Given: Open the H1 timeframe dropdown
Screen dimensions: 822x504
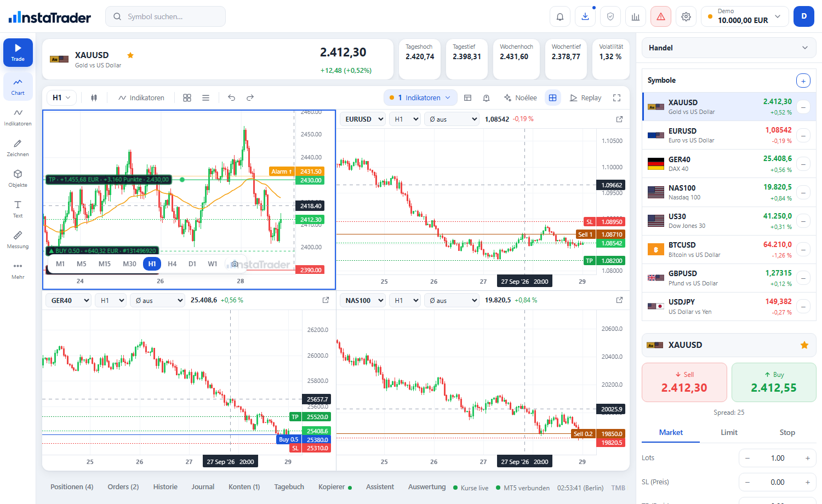Looking at the screenshot, I should (x=61, y=98).
